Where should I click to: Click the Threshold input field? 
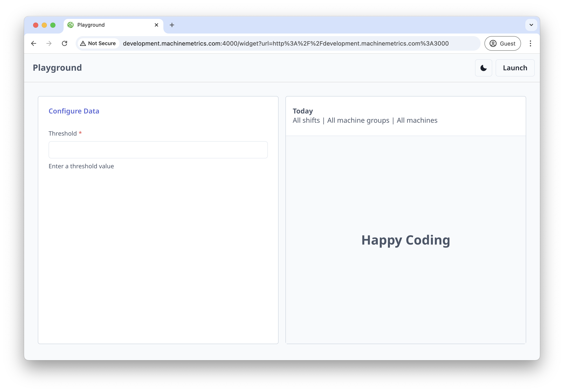pyautogui.click(x=158, y=150)
